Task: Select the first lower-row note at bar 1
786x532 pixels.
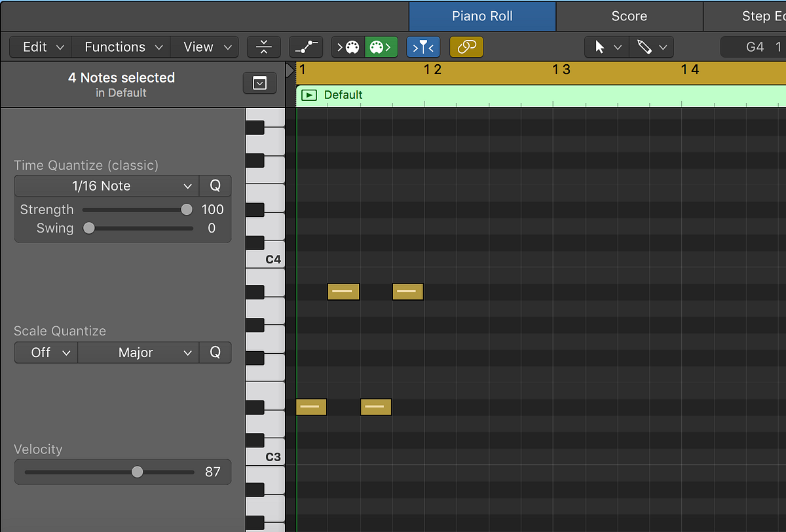Action: point(311,407)
